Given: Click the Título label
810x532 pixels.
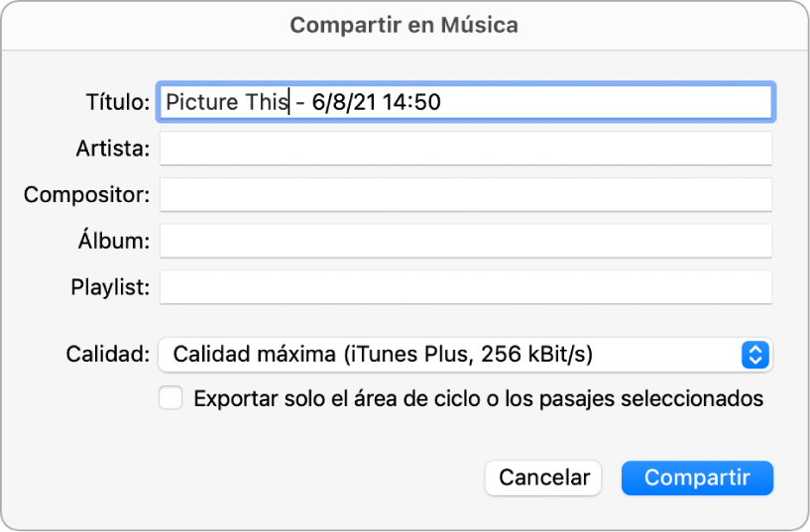Looking at the screenshot, I should point(117,102).
